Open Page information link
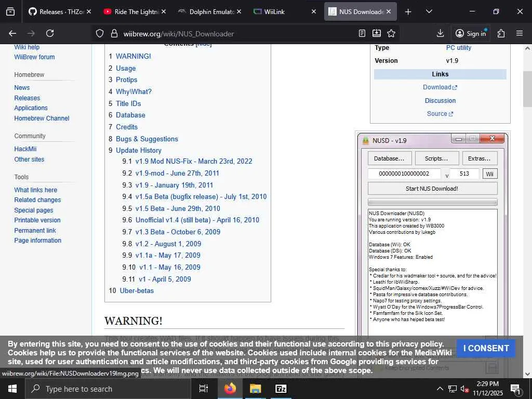 coord(37,240)
